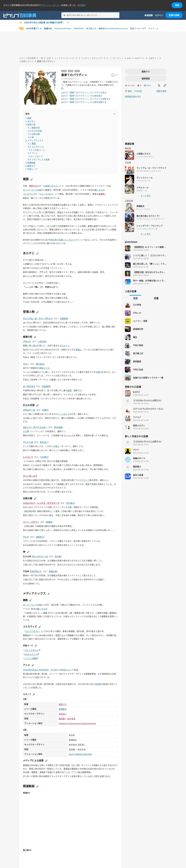Jump to 3.2 灯火の河港 in the contents
The height and width of the screenshot is (868, 186).
[35, 131]
